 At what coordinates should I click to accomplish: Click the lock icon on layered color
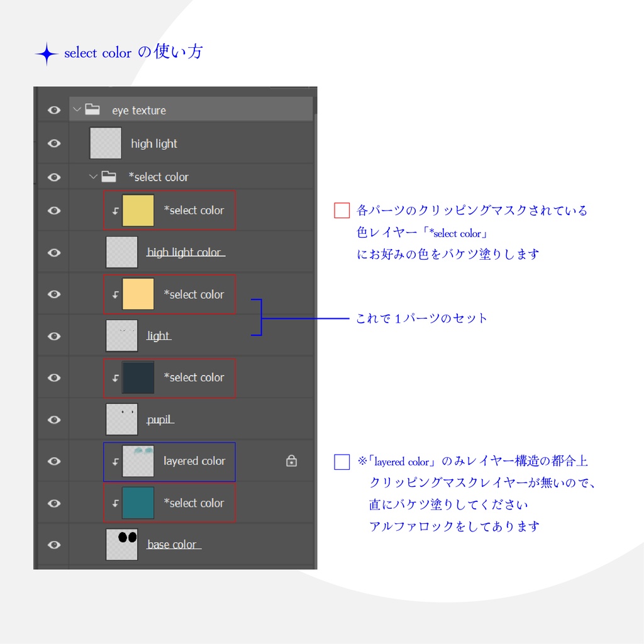[292, 461]
